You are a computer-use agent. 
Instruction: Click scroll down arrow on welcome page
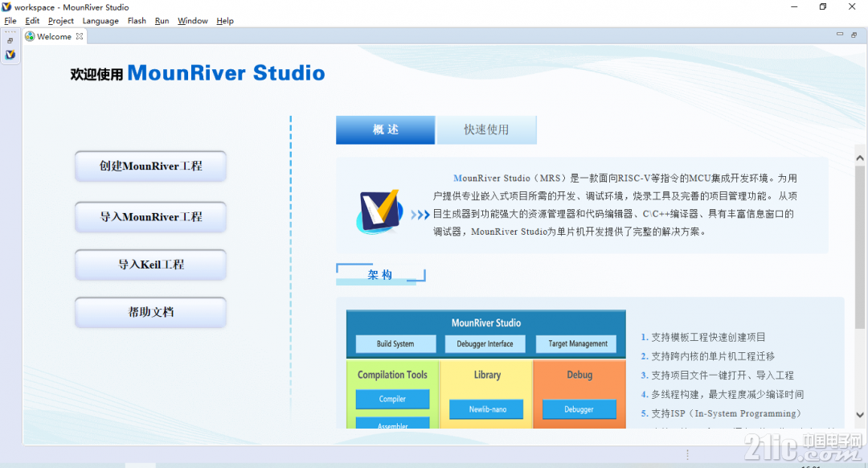pos(860,415)
